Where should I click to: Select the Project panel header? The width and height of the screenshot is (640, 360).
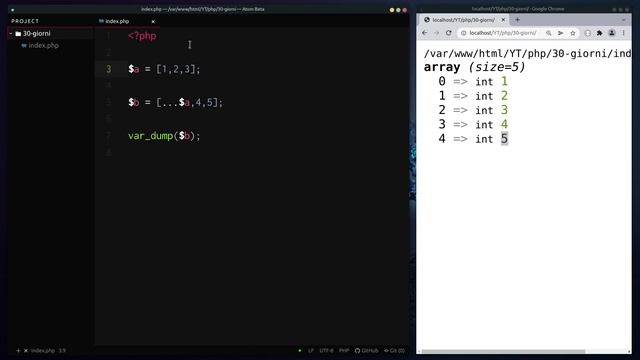(25, 21)
